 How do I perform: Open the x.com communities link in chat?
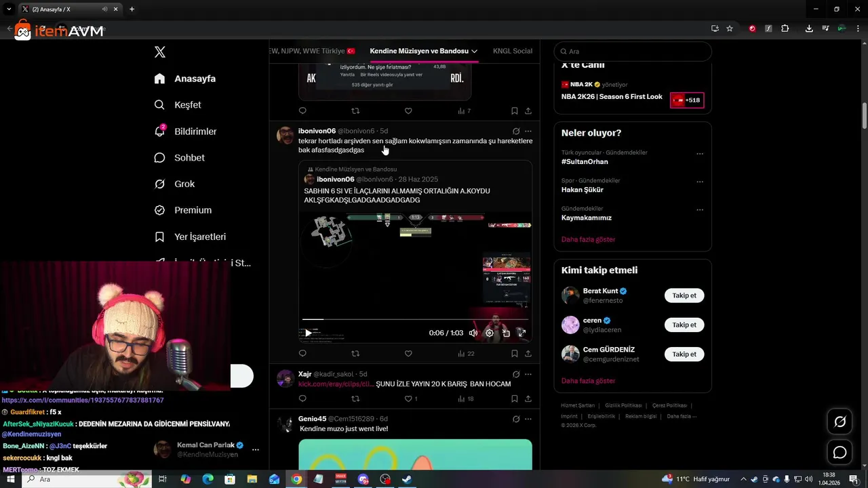pos(83,401)
